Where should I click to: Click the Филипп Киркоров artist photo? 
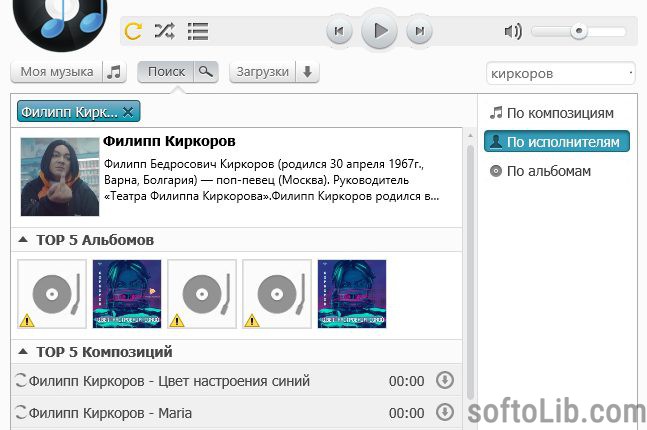coord(60,177)
